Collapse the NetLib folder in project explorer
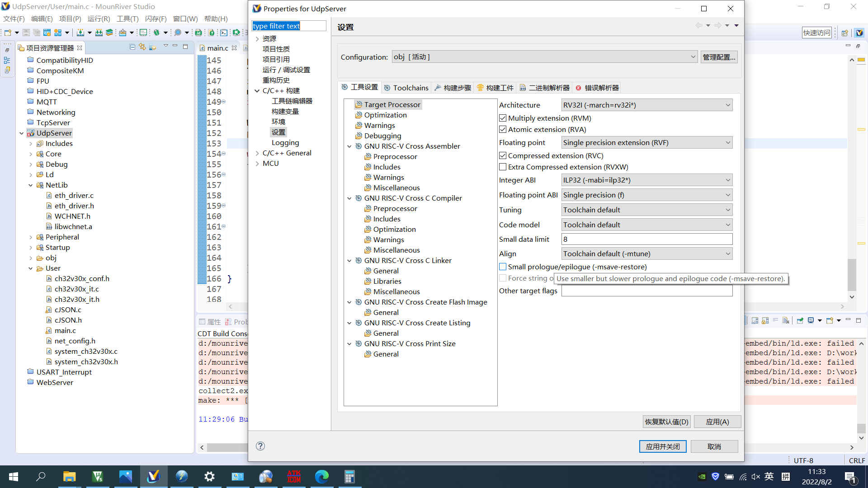Viewport: 868px width, 488px height. [31, 185]
